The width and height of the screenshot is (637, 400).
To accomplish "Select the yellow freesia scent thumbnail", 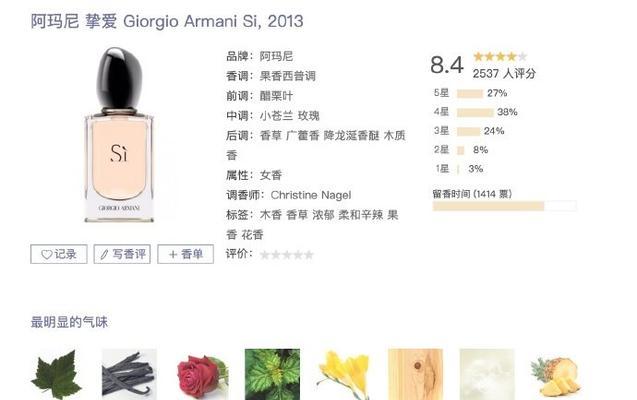I will point(344,374).
